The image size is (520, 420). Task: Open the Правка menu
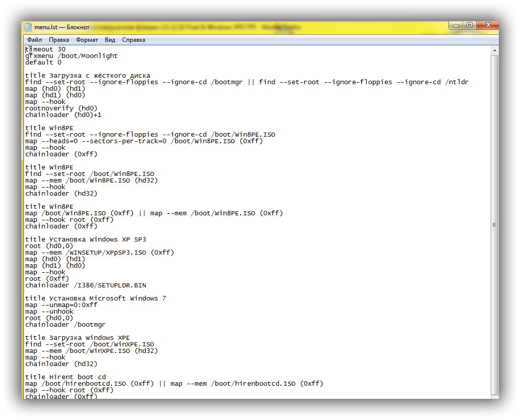pos(59,40)
